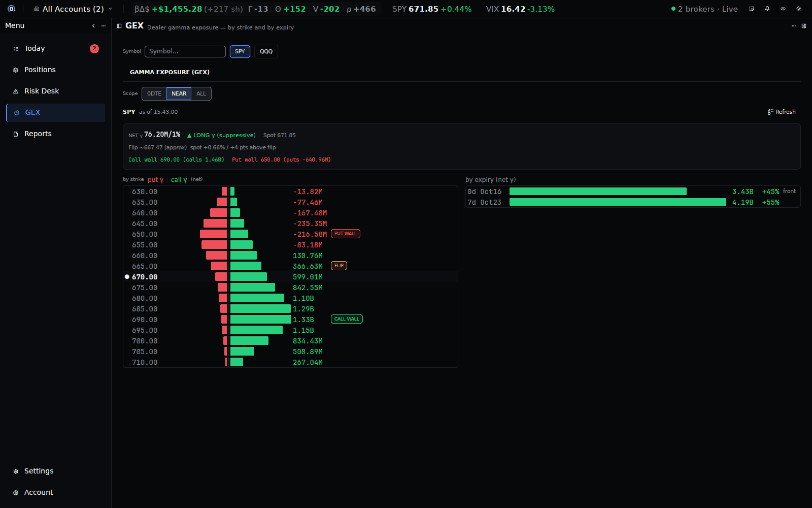Click the app logo icon in top-left

tap(11, 9)
